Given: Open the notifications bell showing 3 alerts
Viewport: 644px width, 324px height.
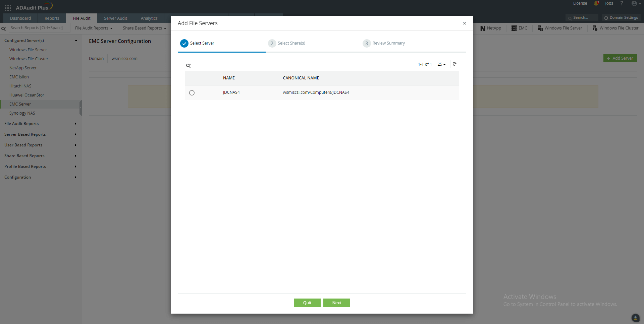Looking at the screenshot, I should tap(596, 4).
